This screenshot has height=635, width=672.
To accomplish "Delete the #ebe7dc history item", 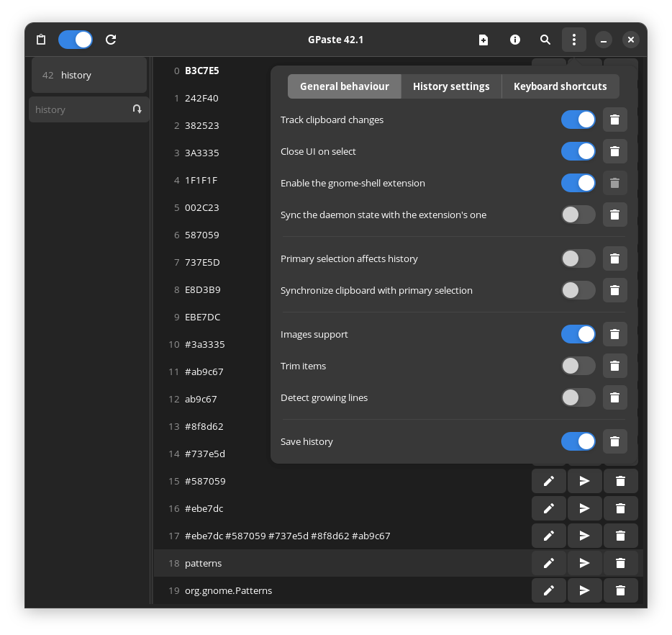I will (x=621, y=508).
